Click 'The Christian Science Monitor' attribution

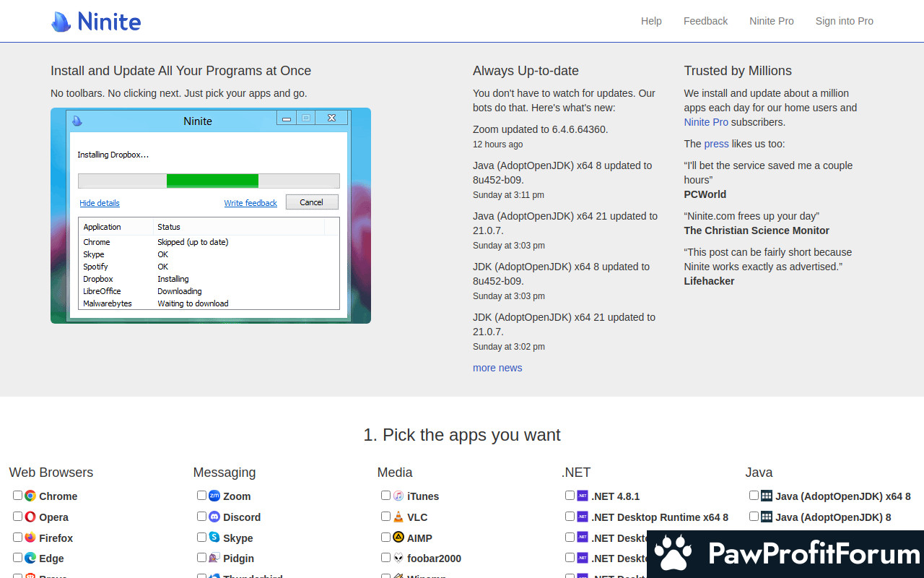[x=757, y=230]
